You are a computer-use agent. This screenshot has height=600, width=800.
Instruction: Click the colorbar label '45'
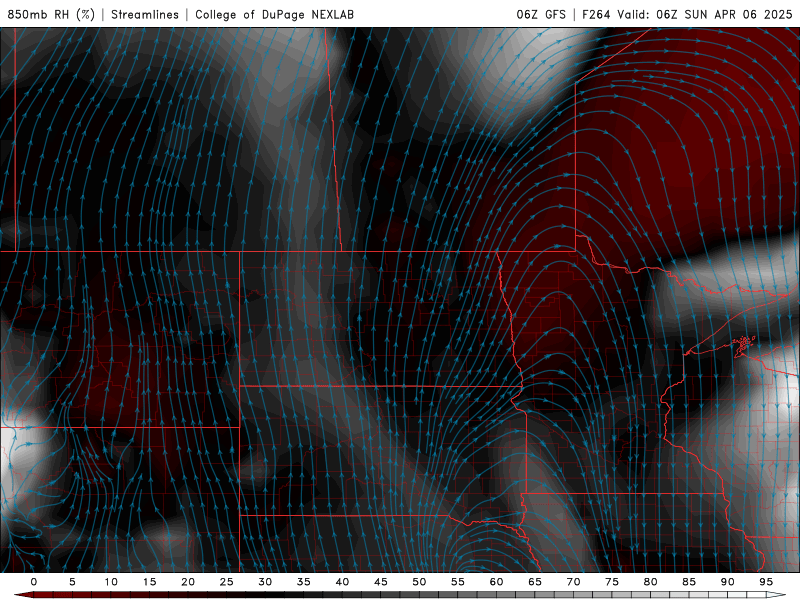381,582
